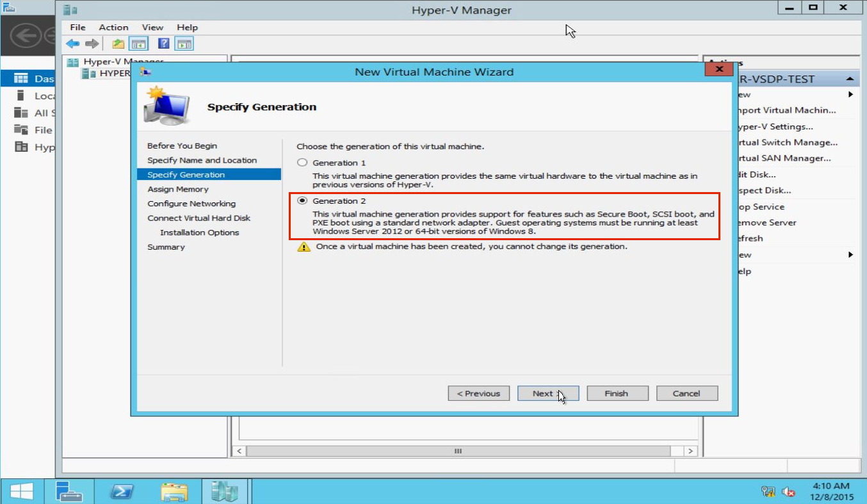Screen dimensions: 867x504
Task: Open the File menu
Action: pos(77,28)
